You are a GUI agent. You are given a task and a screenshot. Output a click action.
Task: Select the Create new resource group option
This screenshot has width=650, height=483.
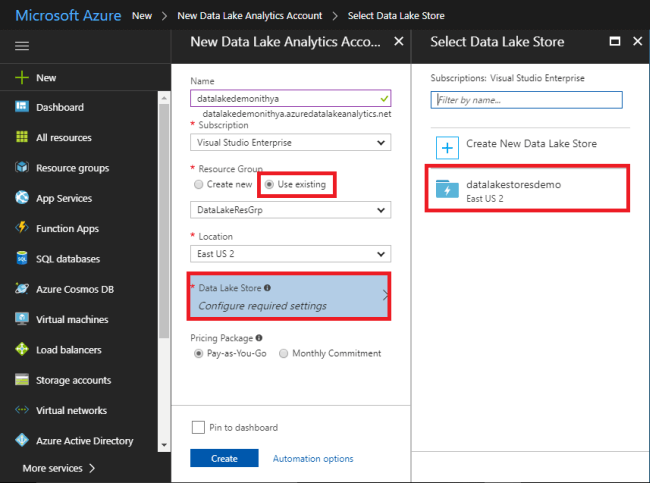197,185
